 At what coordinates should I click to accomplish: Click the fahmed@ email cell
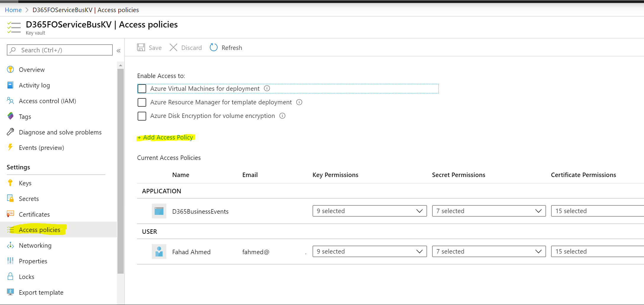click(256, 252)
